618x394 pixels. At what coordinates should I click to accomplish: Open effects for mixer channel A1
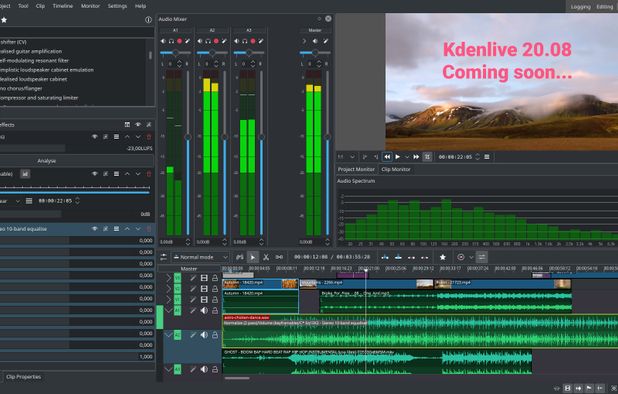coord(188,41)
